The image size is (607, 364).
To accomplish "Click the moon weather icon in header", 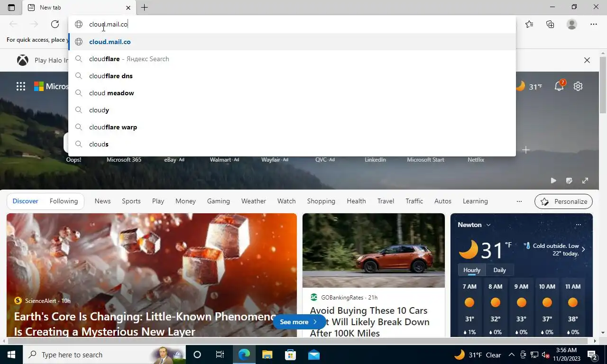I will coord(521,86).
